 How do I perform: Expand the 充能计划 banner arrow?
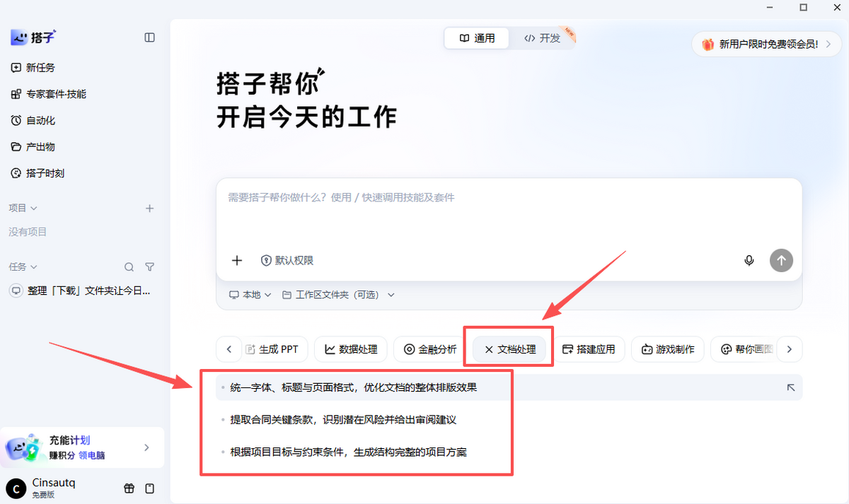tap(146, 447)
